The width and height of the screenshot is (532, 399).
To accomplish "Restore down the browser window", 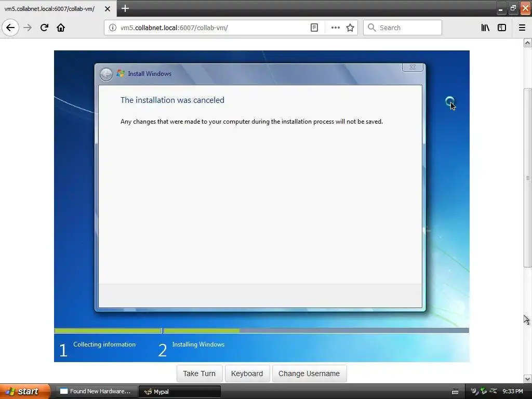I will [x=513, y=9].
